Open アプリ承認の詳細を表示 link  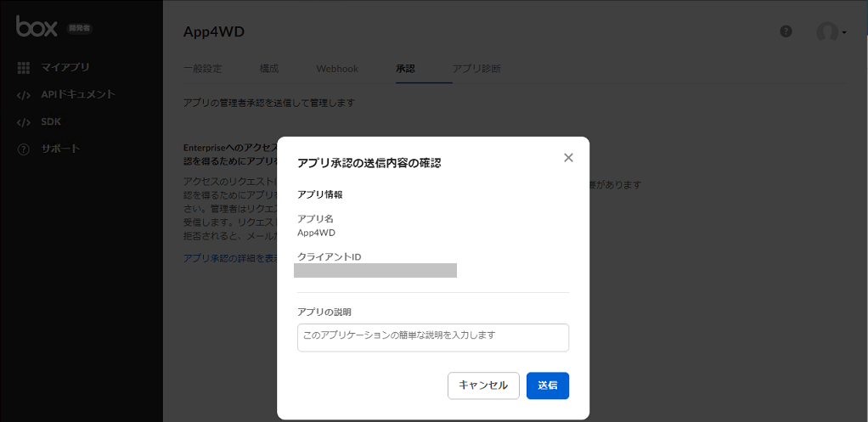[x=230, y=258]
